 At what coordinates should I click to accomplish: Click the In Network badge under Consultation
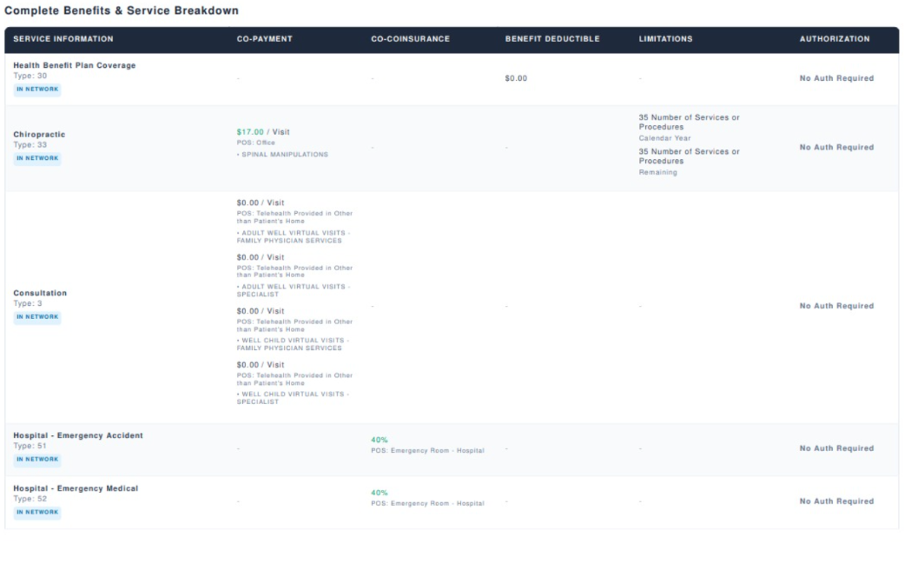(x=37, y=317)
